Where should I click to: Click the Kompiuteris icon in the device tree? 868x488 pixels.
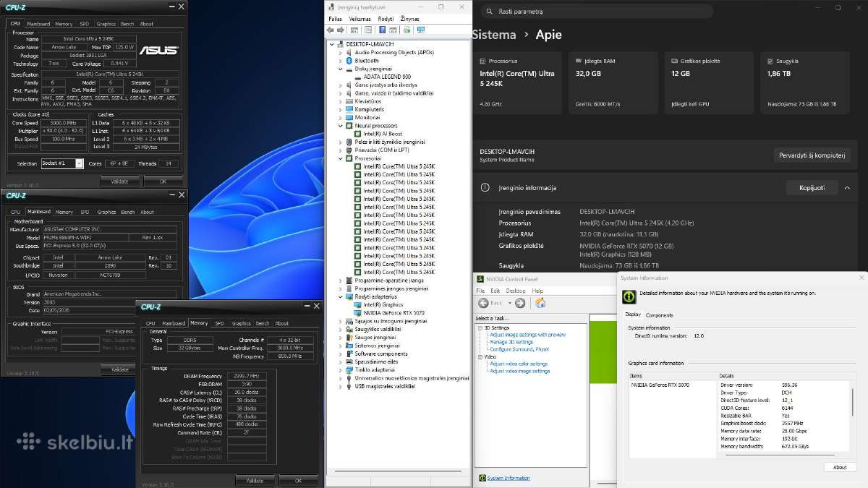pos(350,109)
